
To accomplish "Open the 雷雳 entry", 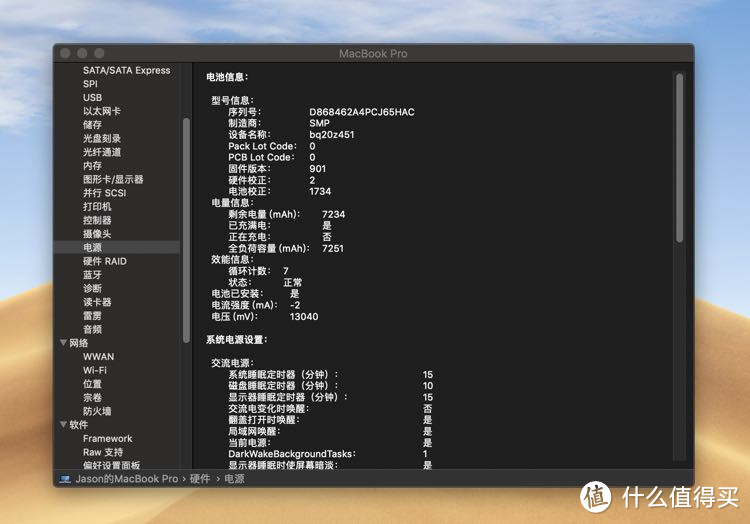I will click(x=92, y=316).
